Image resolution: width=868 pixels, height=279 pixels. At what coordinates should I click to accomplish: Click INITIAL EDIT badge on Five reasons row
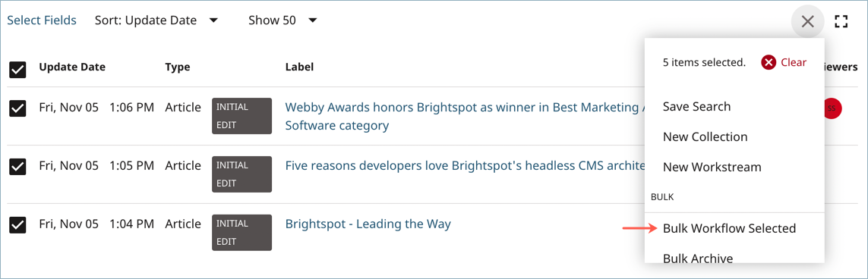tap(242, 174)
